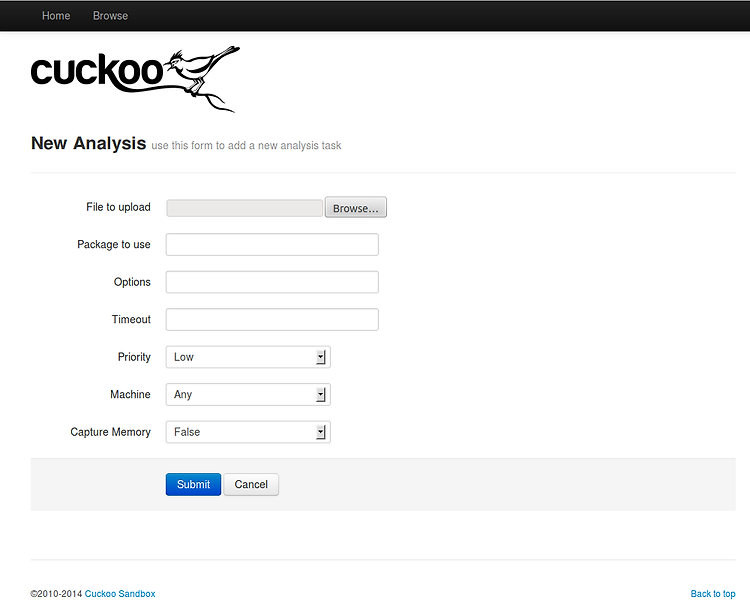The width and height of the screenshot is (750, 600).
Task: Click the New Analysis heading
Action: point(88,143)
